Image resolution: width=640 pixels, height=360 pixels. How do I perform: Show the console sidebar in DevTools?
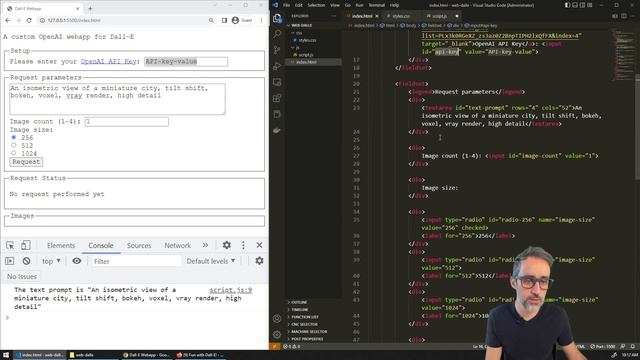pyautogui.click(x=10, y=261)
